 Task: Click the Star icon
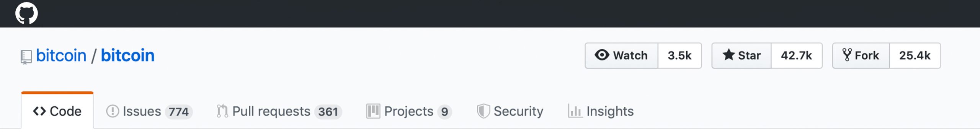click(728, 55)
